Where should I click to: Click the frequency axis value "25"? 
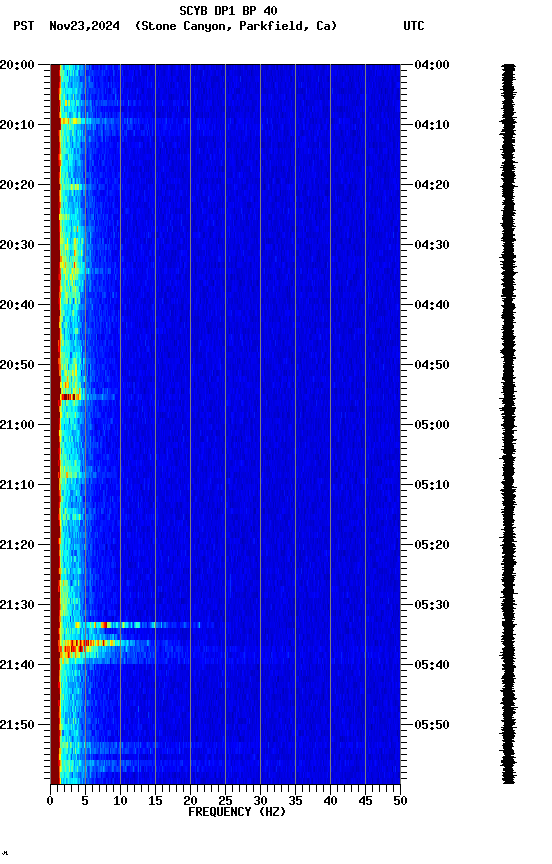[225, 801]
